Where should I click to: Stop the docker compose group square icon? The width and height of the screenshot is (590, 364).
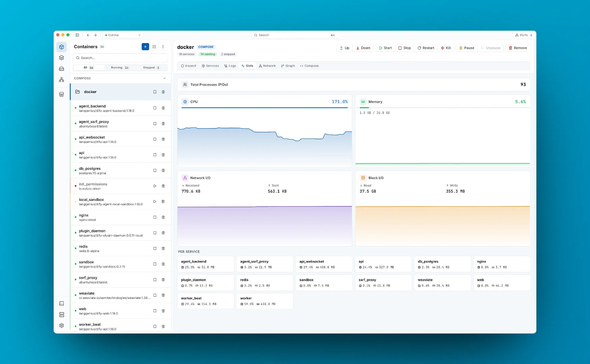coord(155,92)
